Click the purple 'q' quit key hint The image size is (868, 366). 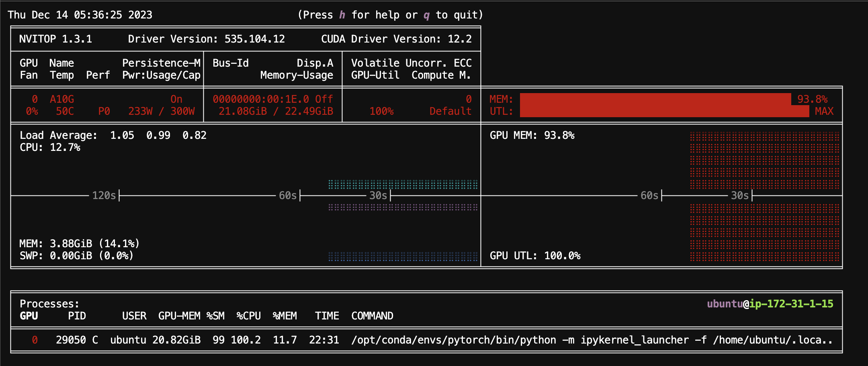[x=426, y=15]
